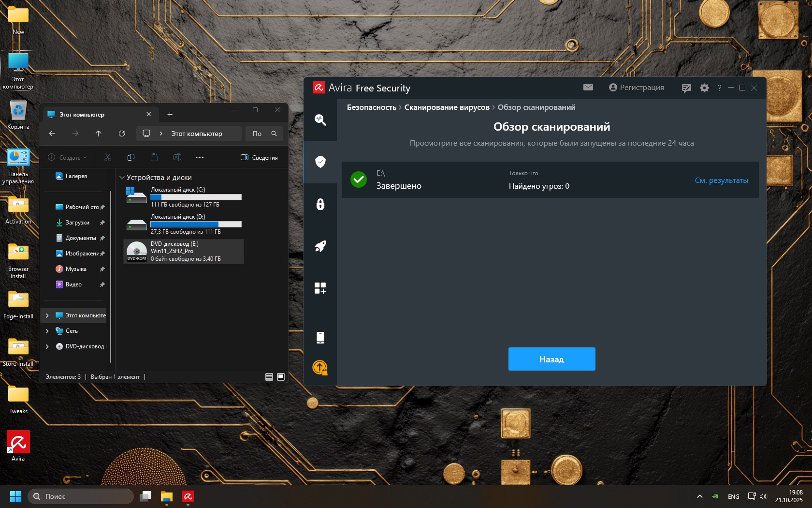Collapse the Устройства и диски group
The width and height of the screenshot is (812, 508).
click(122, 178)
